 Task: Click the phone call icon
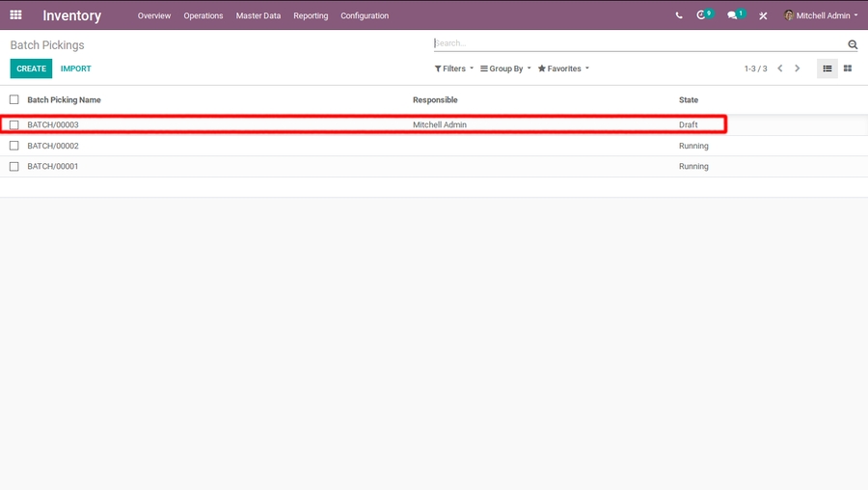(679, 15)
